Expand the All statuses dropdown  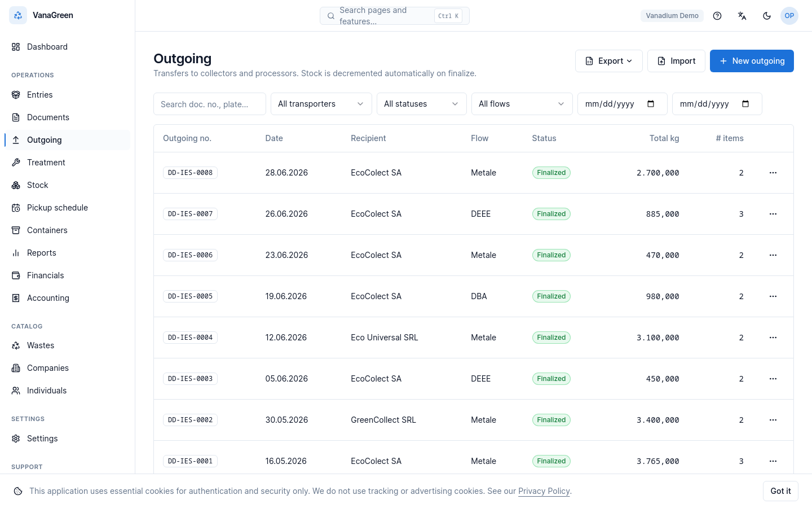pyautogui.click(x=422, y=104)
